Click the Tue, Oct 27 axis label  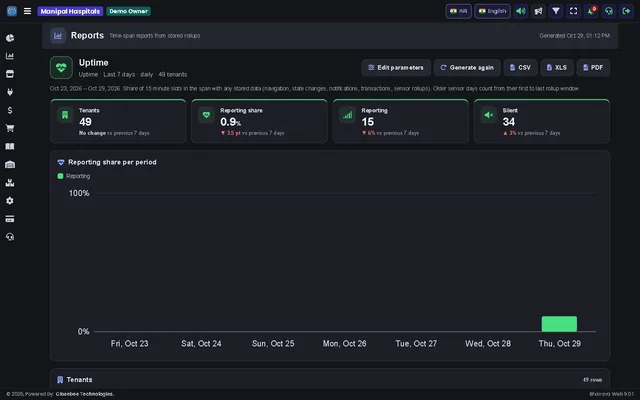416,344
